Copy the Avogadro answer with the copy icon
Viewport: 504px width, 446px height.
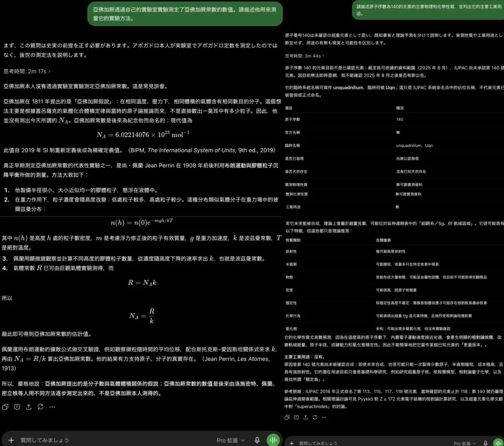pyautogui.click(x=5, y=407)
